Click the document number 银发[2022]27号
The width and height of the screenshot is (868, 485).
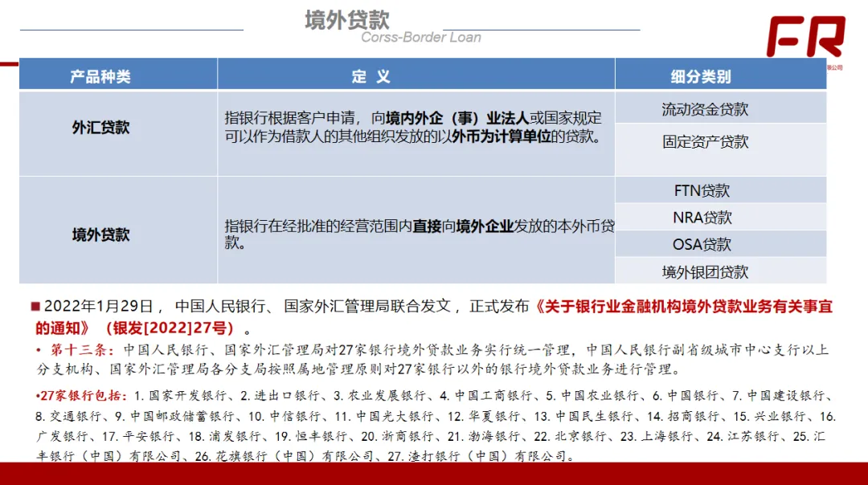click(x=170, y=328)
